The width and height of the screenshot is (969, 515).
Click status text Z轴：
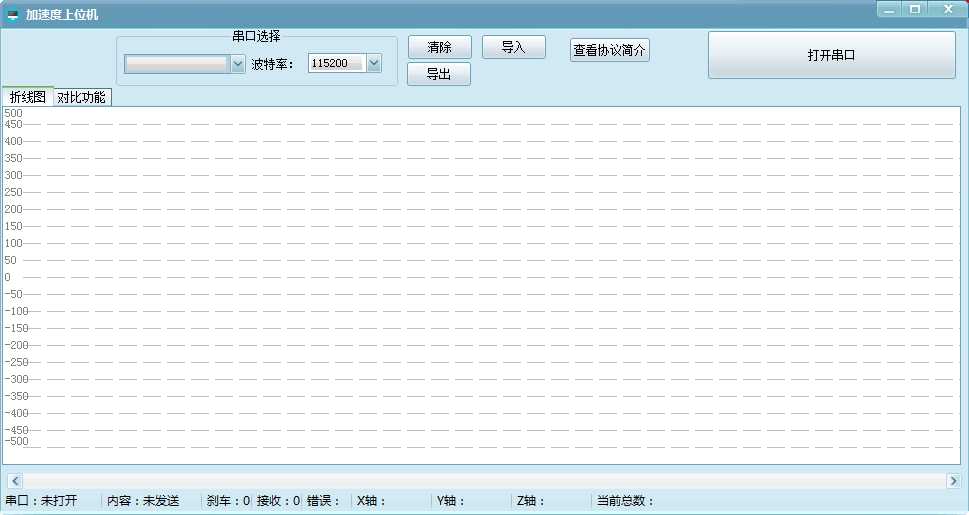click(531, 501)
